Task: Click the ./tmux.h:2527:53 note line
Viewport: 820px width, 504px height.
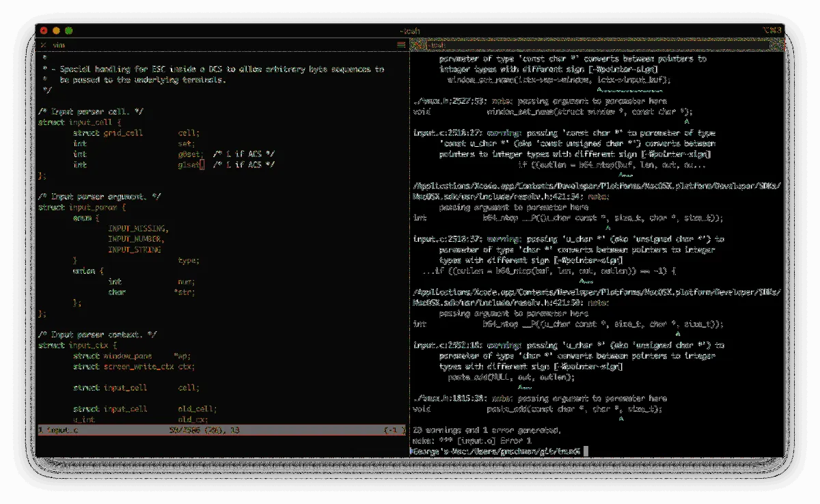Action: (540, 101)
